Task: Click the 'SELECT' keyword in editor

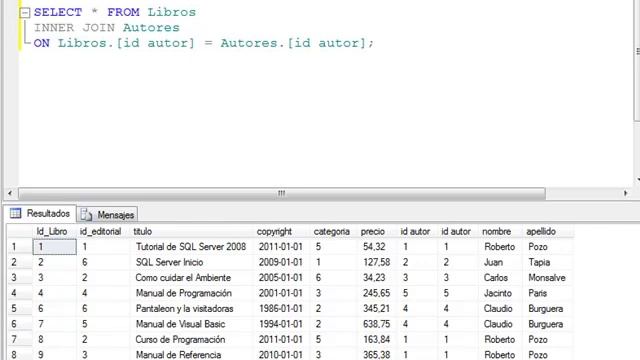Action: click(x=58, y=12)
